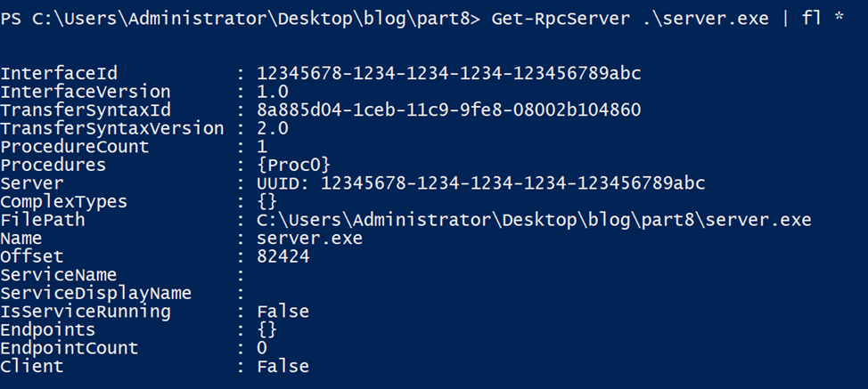Click the Server UUID value
The width and height of the screenshot is (868, 389).
(481, 183)
